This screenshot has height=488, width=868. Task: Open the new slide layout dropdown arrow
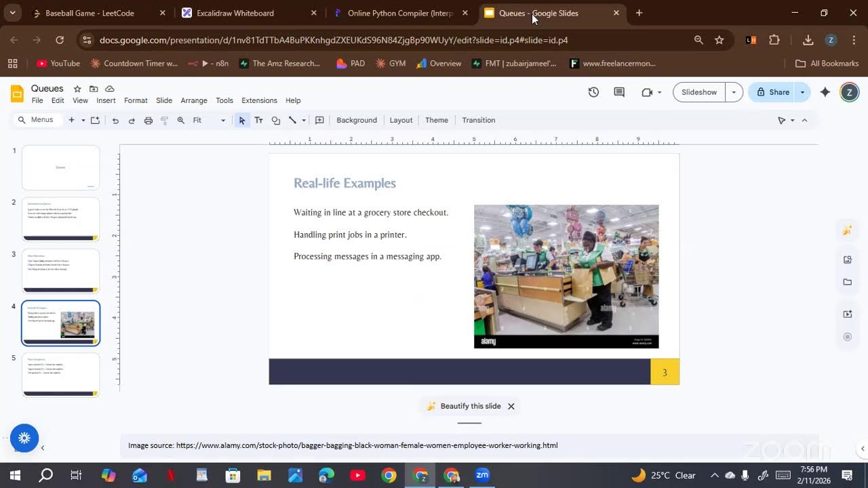point(83,121)
